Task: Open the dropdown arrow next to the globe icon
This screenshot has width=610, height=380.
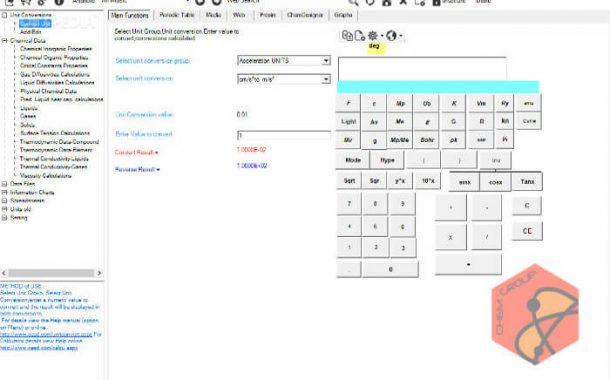Action: tap(401, 36)
